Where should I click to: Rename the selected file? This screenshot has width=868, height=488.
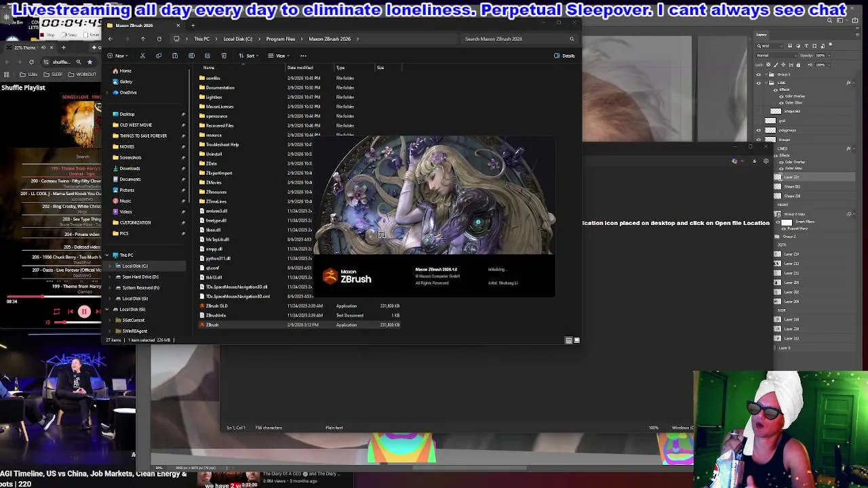click(191, 56)
